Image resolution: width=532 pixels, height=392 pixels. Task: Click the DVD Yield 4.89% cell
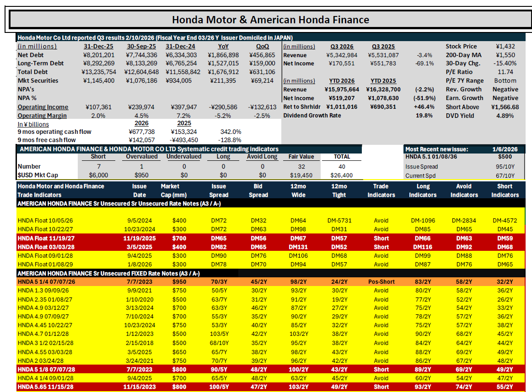click(505, 116)
